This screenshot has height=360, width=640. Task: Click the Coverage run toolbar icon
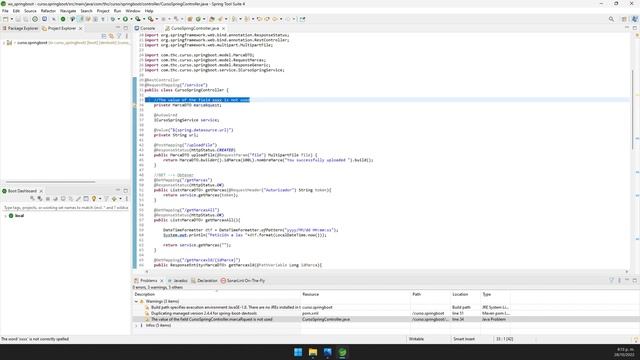(138, 19)
